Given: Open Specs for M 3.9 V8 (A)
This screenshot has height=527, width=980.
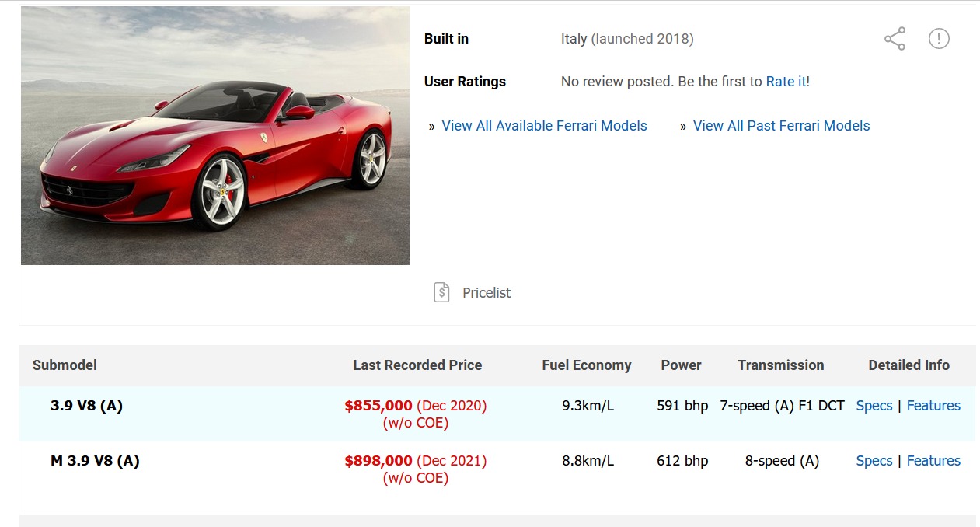Looking at the screenshot, I should point(874,461).
